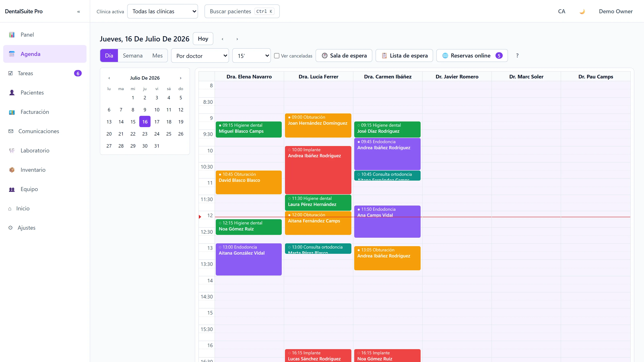Open 09:45 Endodoncia Andrea Ibáñez Rodríguez appointment

click(387, 154)
